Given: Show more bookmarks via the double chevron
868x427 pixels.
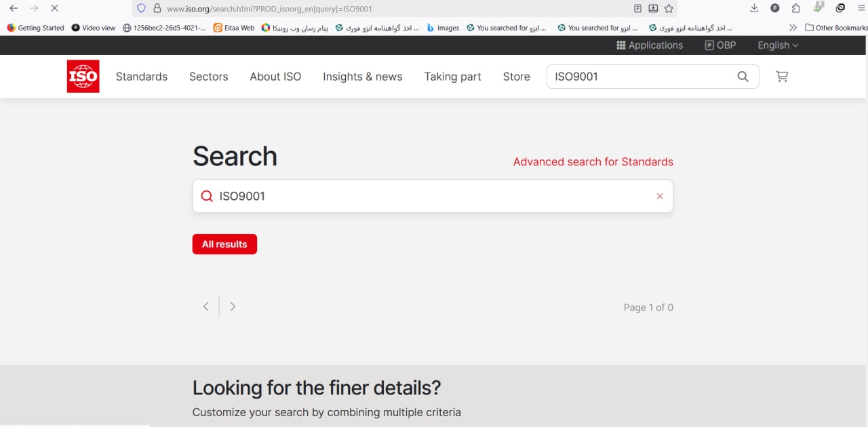Looking at the screenshot, I should 793,28.
